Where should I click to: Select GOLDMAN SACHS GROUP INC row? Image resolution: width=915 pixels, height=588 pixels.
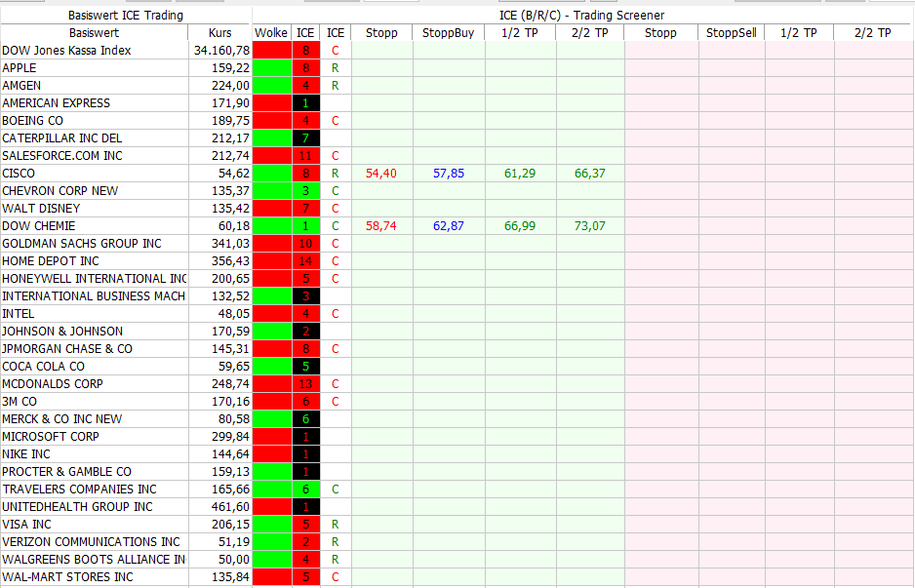coord(82,243)
